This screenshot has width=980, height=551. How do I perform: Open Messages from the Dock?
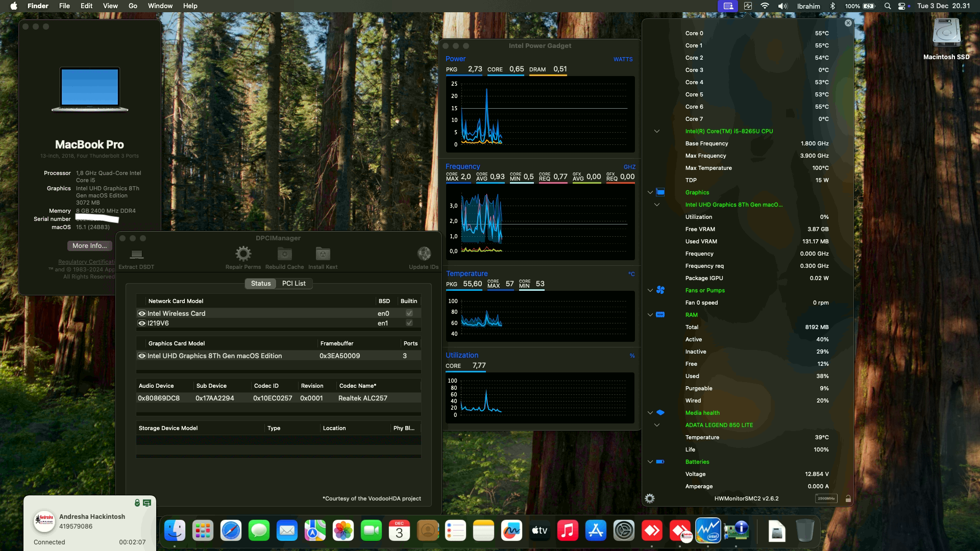tap(259, 531)
